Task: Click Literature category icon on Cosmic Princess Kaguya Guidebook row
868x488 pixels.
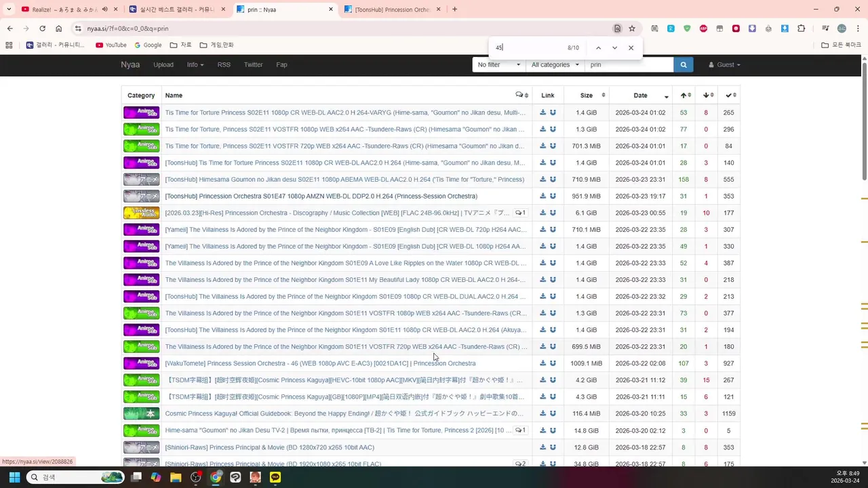Action: [x=141, y=413]
